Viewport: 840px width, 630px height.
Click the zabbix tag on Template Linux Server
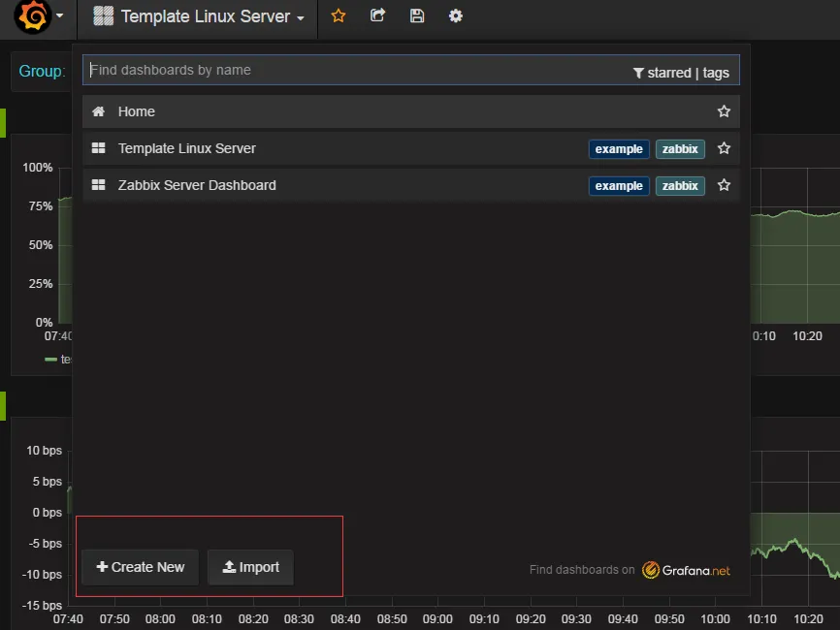(680, 149)
